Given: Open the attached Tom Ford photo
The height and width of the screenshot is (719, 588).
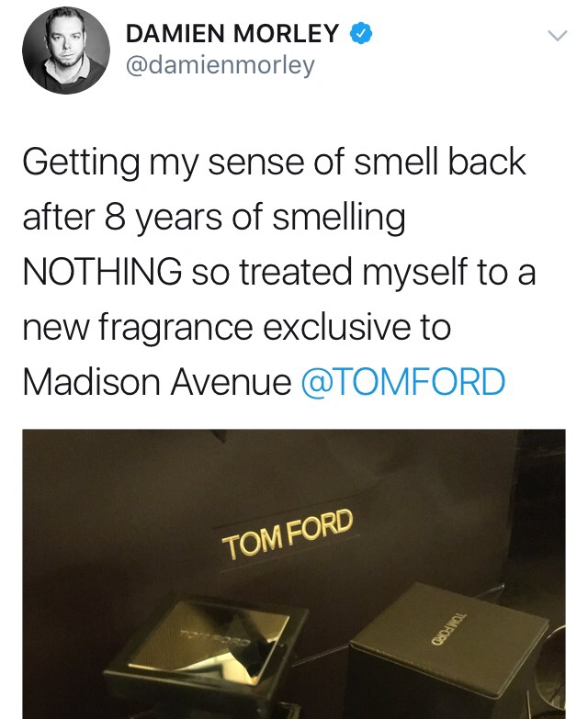Looking at the screenshot, I should point(294,574).
